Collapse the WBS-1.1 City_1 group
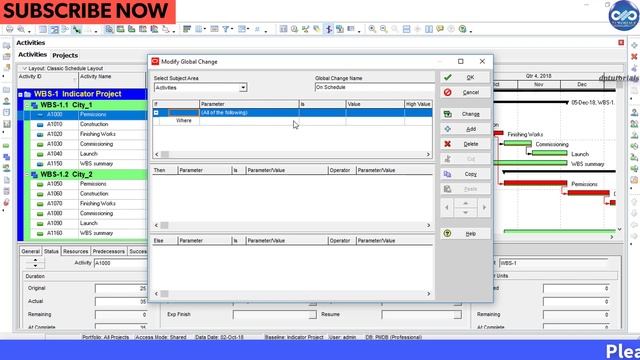 (x=27, y=105)
